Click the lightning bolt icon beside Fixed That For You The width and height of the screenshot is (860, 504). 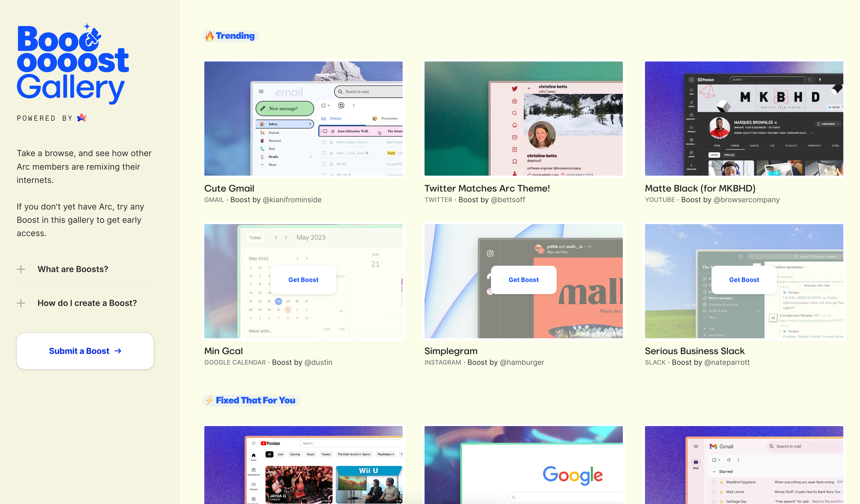pyautogui.click(x=209, y=400)
